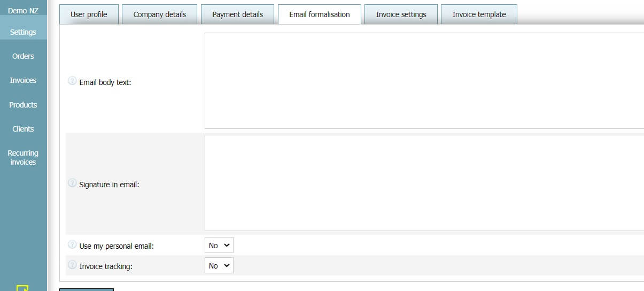The height and width of the screenshot is (291, 644).
Task: Expand the Use my personal email dropdown
Action: (219, 246)
